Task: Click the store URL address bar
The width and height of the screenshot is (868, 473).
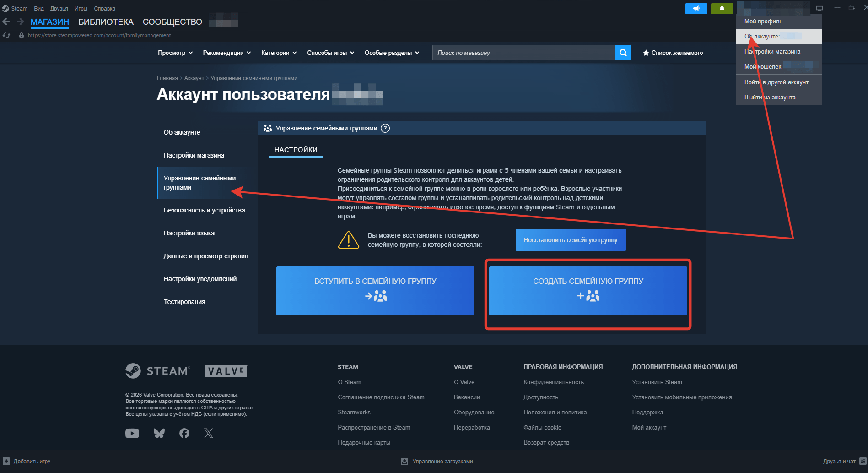Action: click(x=99, y=35)
